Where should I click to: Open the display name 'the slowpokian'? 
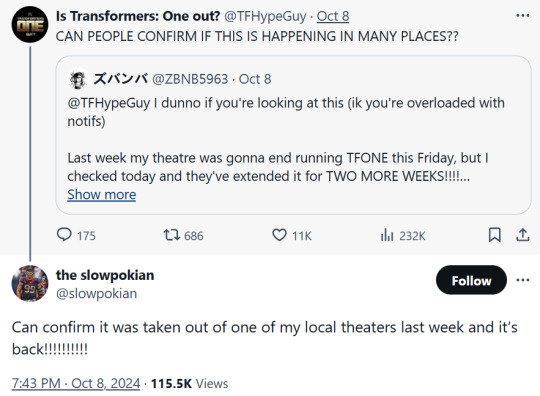point(105,275)
